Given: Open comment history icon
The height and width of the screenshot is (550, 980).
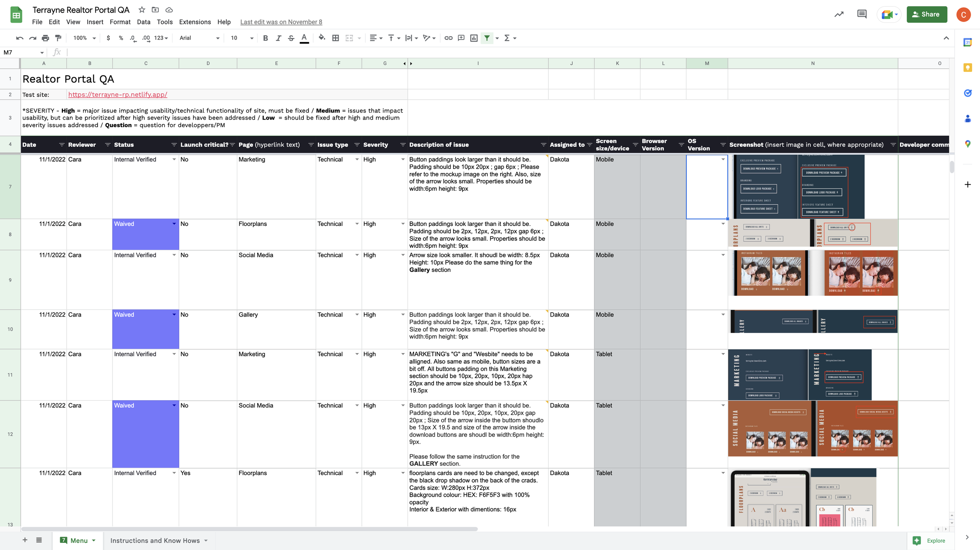Looking at the screenshot, I should 862,15.
